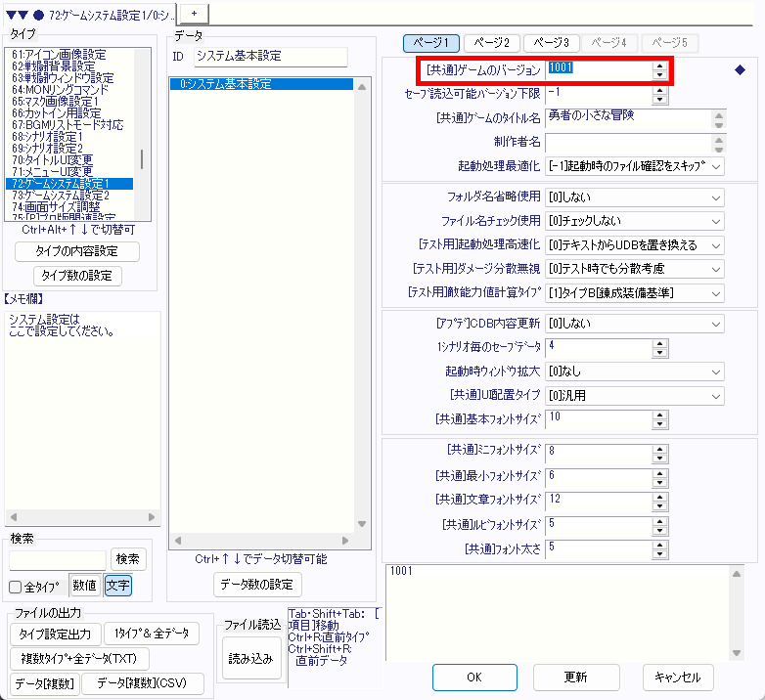Decrease フォント太さ using down arrow
The width and height of the screenshot is (765, 700).
pyautogui.click(x=660, y=555)
